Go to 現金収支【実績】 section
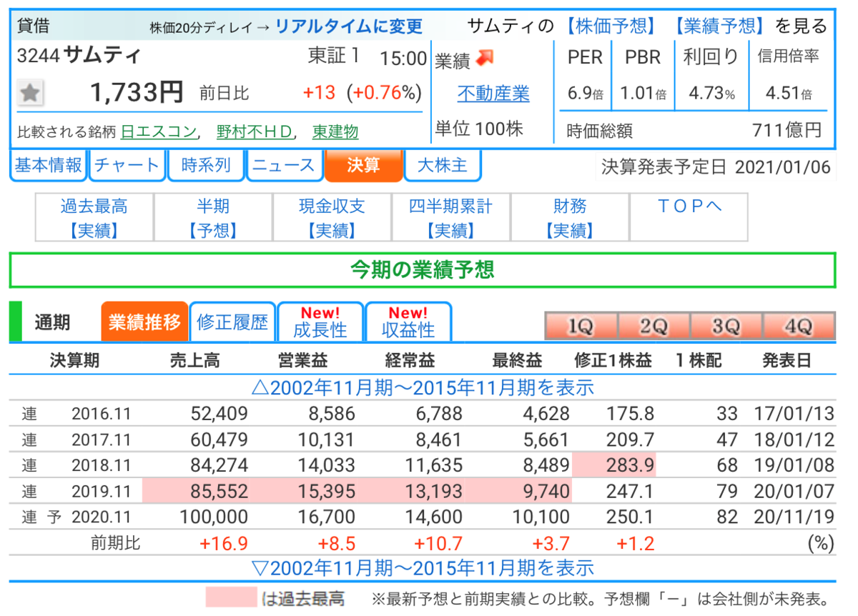Viewport: 858px width, 616px height. tap(332, 217)
